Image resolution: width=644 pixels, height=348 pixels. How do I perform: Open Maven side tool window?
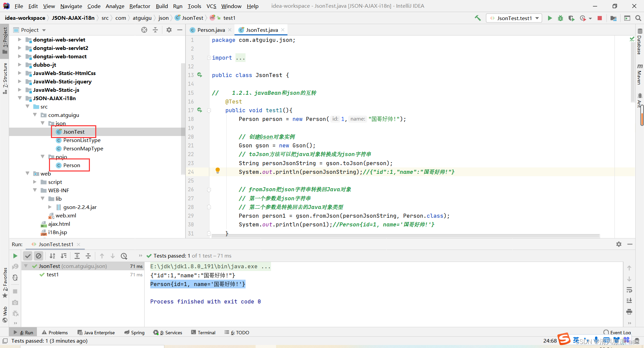640,74
